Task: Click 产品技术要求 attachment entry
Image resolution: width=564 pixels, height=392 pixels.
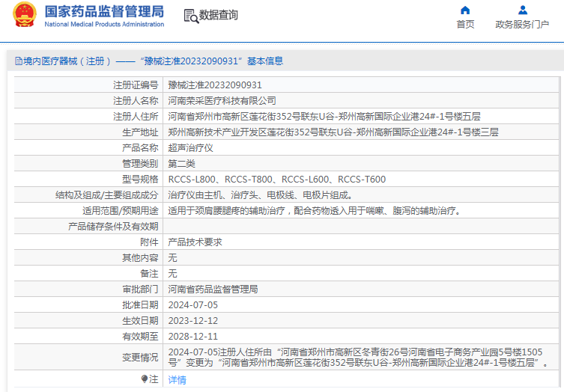Action: point(195,242)
